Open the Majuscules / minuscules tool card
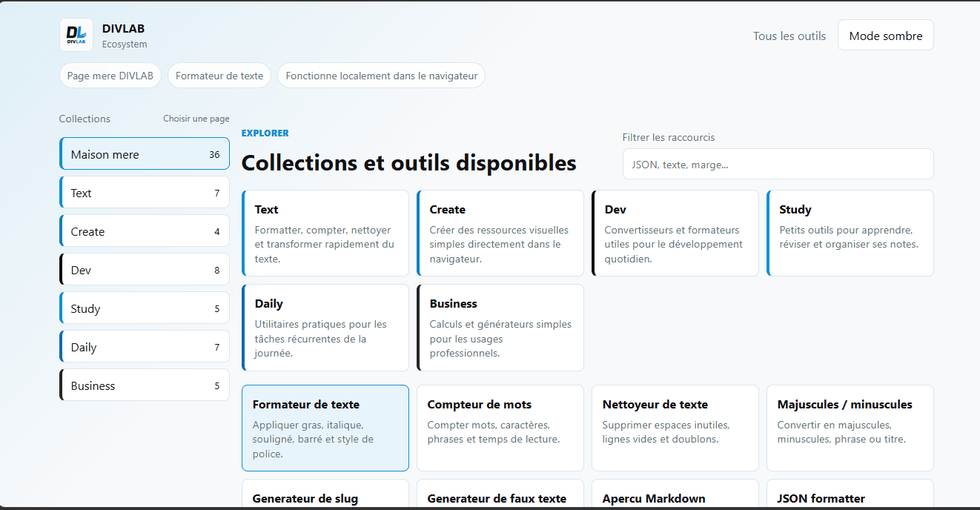The height and width of the screenshot is (510, 980). (x=850, y=428)
